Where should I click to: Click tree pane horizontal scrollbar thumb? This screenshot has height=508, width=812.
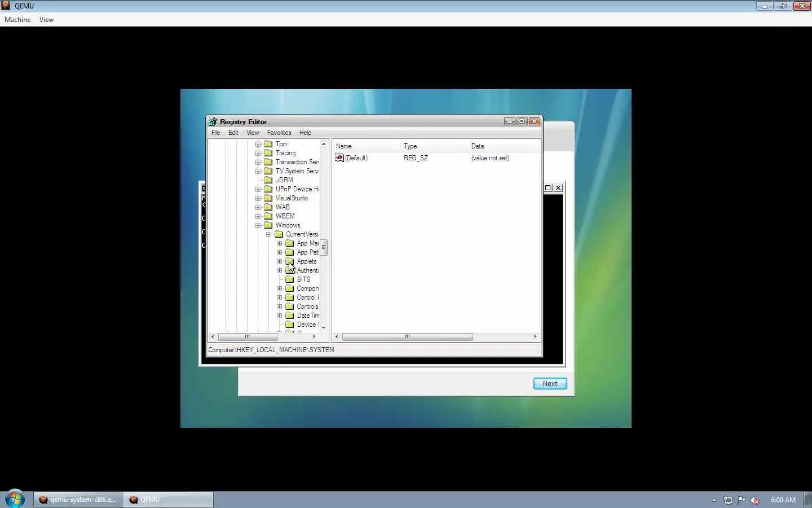[248, 336]
